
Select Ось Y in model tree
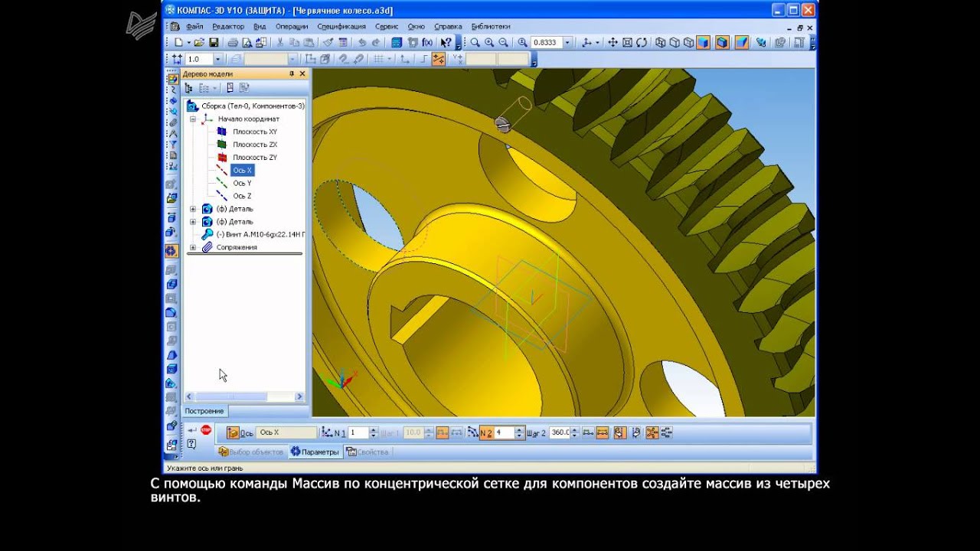click(x=242, y=183)
